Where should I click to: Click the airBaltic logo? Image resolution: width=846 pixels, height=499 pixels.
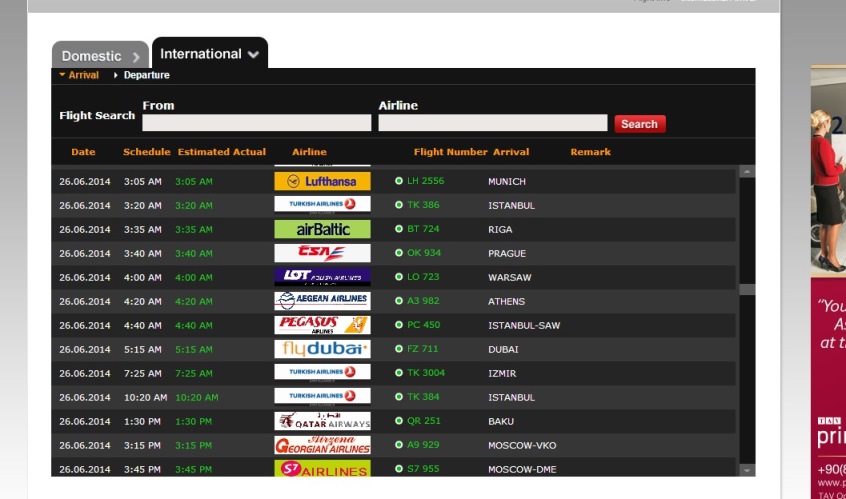click(322, 229)
